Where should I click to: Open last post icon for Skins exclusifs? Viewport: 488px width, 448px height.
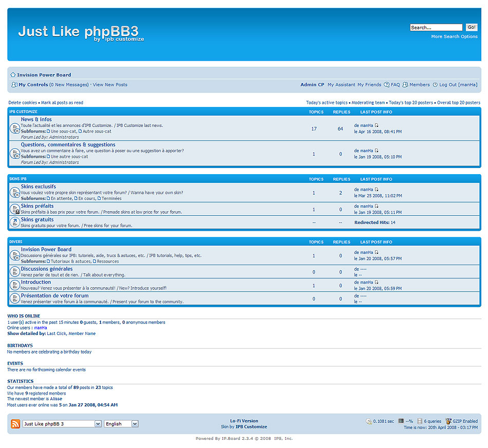(x=377, y=189)
